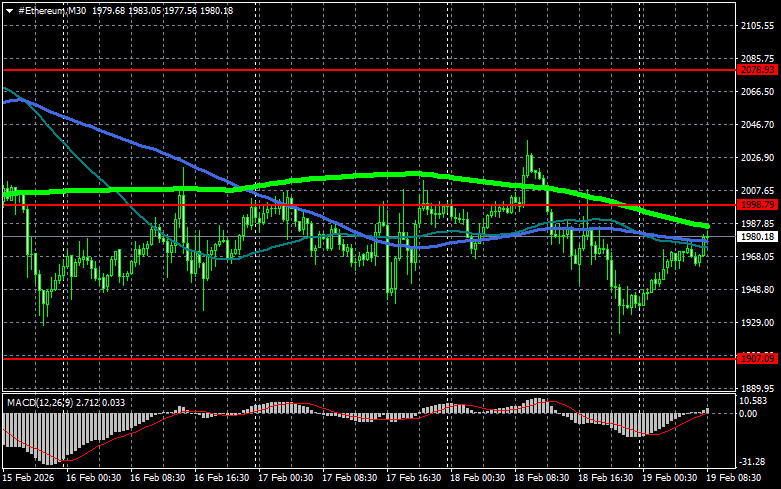Click the 16 Feb 00:30 time label

click(x=94, y=478)
